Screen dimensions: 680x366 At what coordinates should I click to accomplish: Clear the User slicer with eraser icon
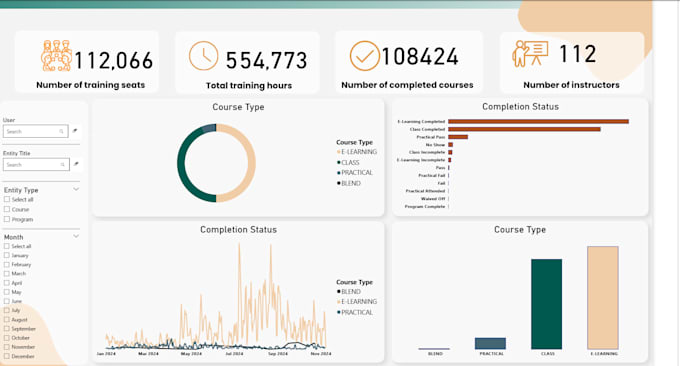(75, 131)
